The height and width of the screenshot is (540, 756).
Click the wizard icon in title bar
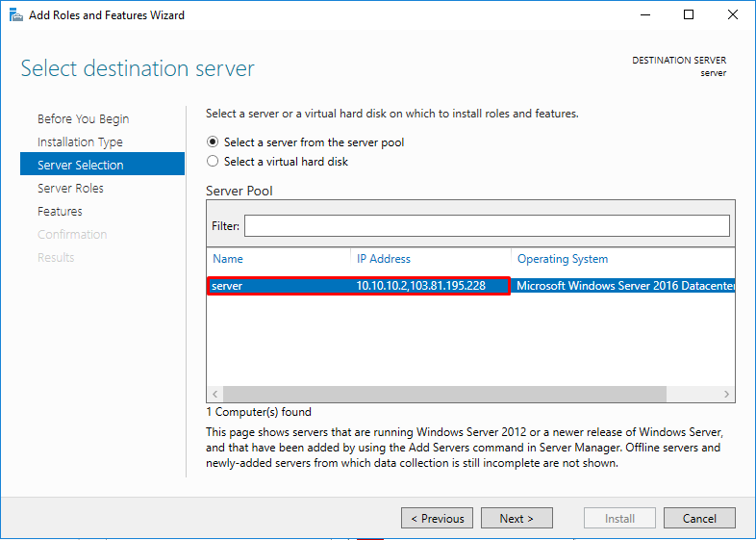point(16,15)
